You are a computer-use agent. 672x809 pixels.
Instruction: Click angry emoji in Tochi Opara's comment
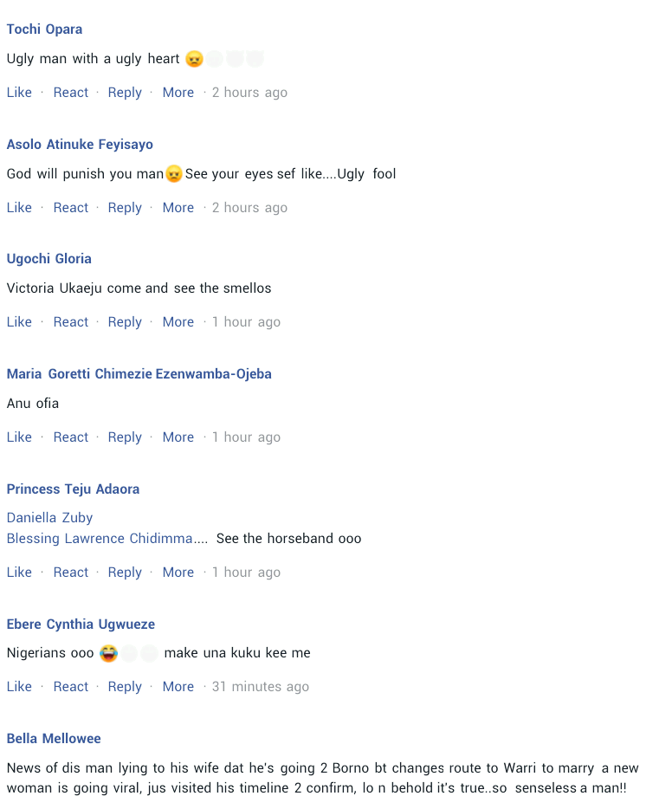coord(195,59)
